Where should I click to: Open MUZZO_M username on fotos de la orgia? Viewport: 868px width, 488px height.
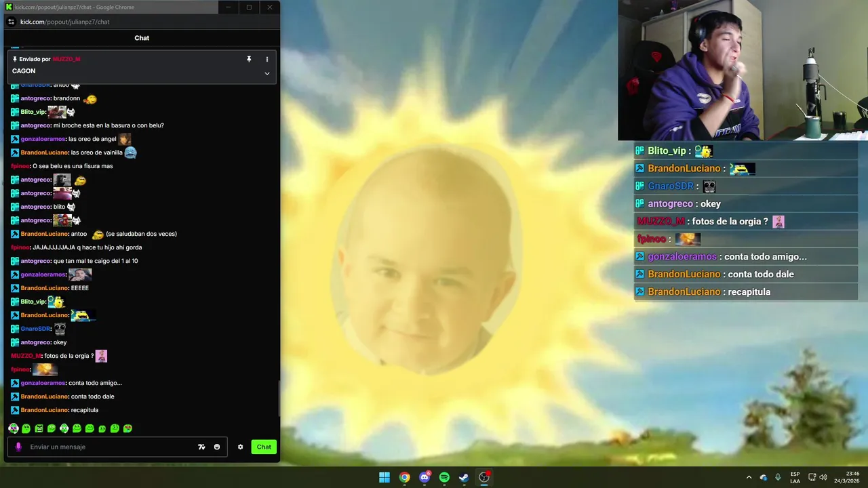point(26,356)
